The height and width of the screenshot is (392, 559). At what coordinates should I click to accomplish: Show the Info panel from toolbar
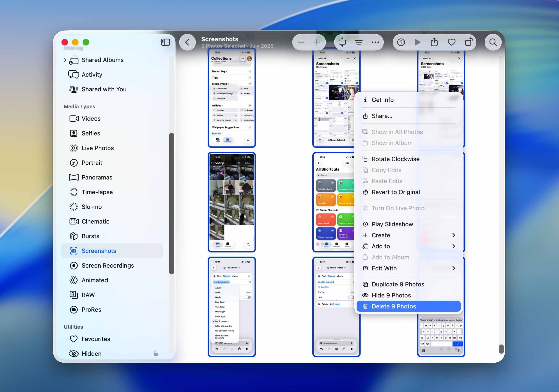[401, 42]
